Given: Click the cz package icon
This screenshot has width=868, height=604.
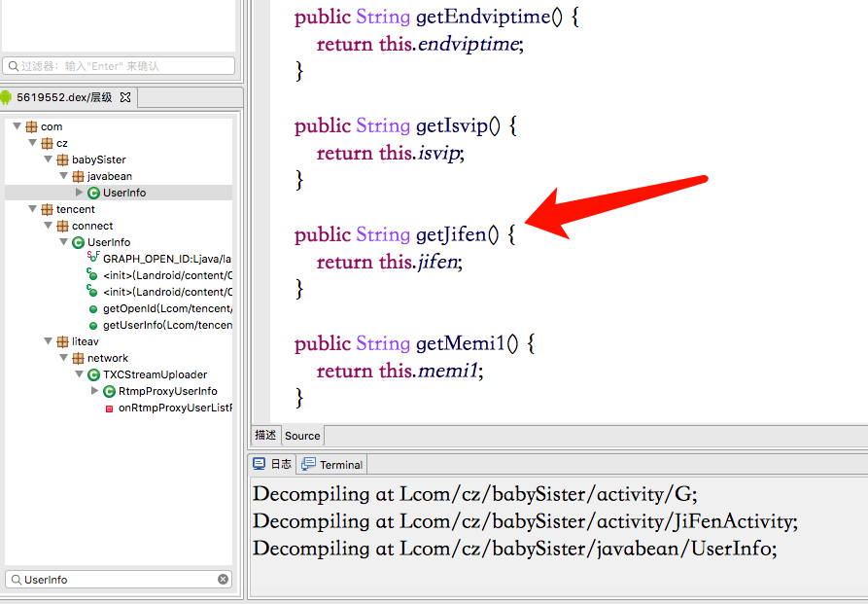Looking at the screenshot, I should pos(47,144).
